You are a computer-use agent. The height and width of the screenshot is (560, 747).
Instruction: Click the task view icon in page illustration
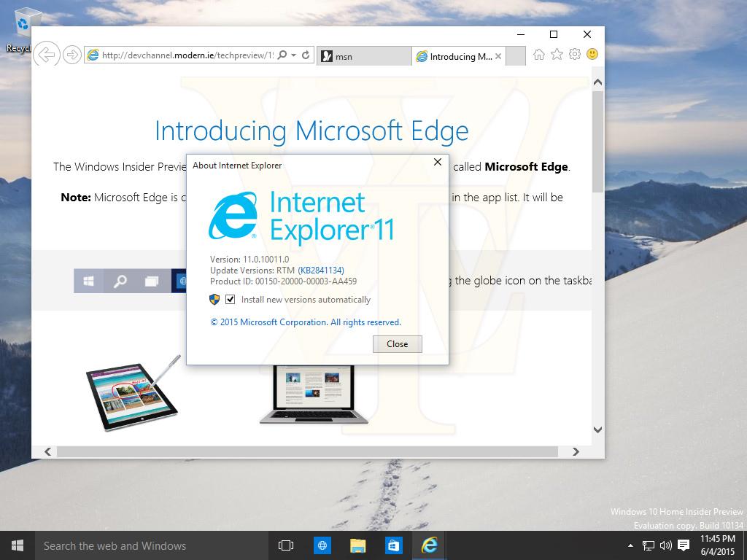[152, 281]
